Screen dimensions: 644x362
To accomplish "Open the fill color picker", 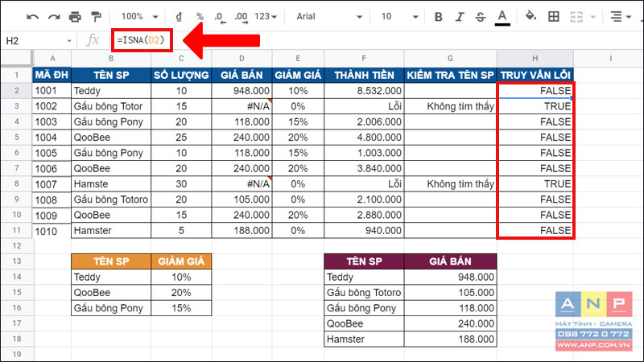I will click(x=530, y=16).
